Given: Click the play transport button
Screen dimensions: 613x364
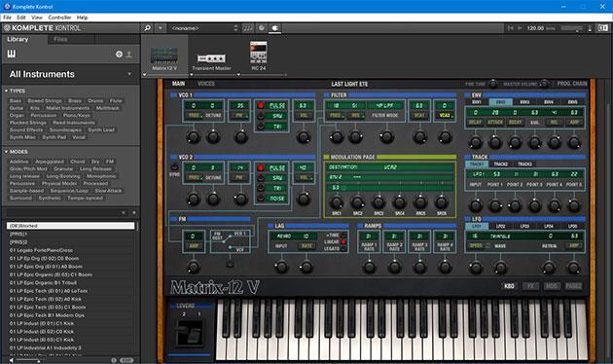Looking at the screenshot, I should click(520, 28).
